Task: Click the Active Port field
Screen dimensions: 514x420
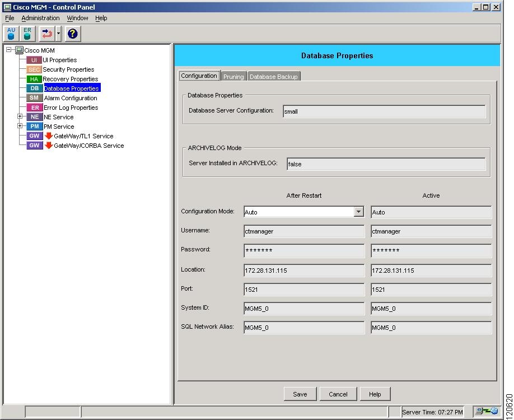Action: [x=431, y=290]
